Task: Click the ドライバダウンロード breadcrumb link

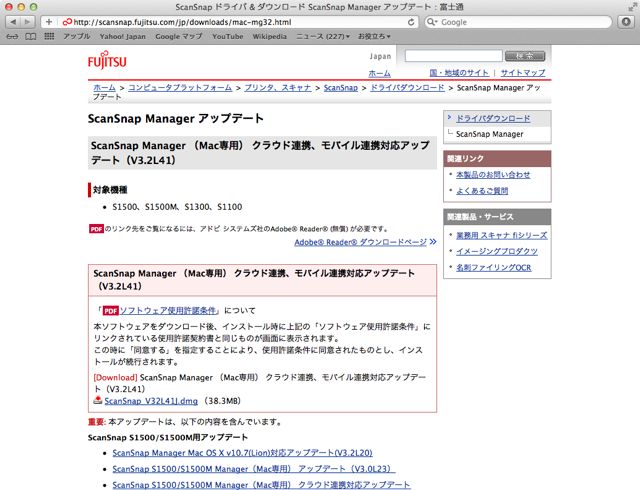Action: tap(407, 87)
